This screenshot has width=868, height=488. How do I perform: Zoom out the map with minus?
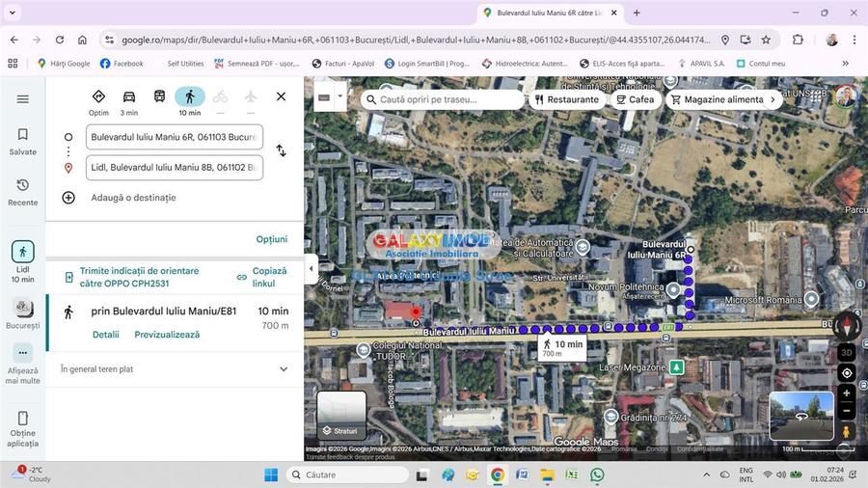(847, 411)
